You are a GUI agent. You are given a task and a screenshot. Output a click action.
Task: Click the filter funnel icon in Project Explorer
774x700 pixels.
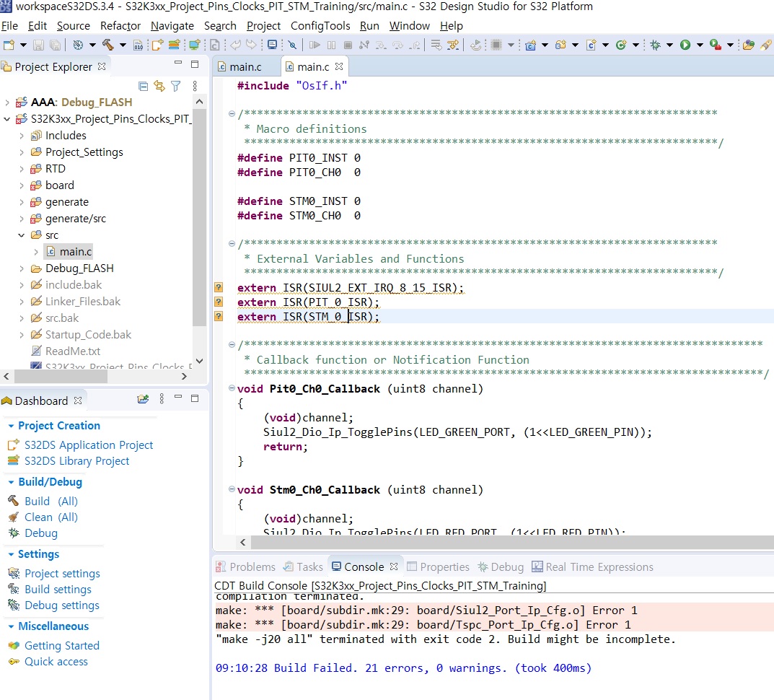click(175, 87)
